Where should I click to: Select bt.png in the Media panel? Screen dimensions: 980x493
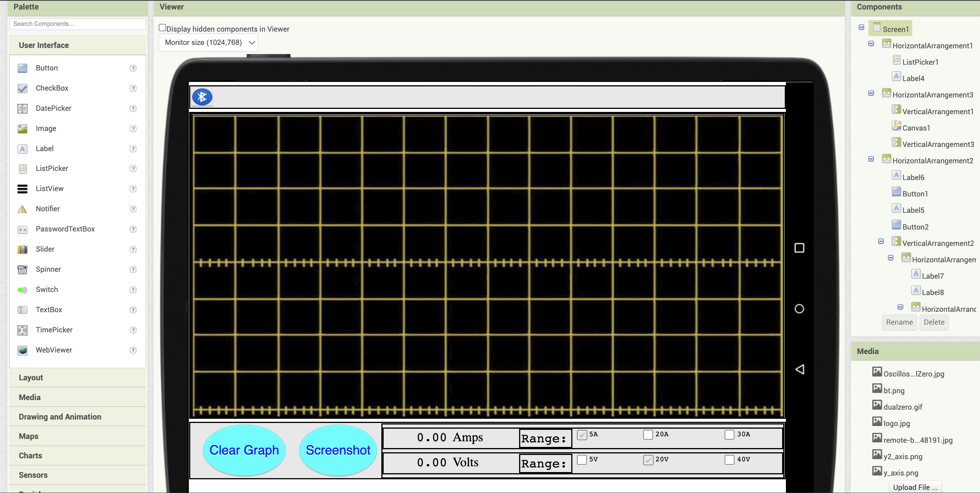[894, 390]
